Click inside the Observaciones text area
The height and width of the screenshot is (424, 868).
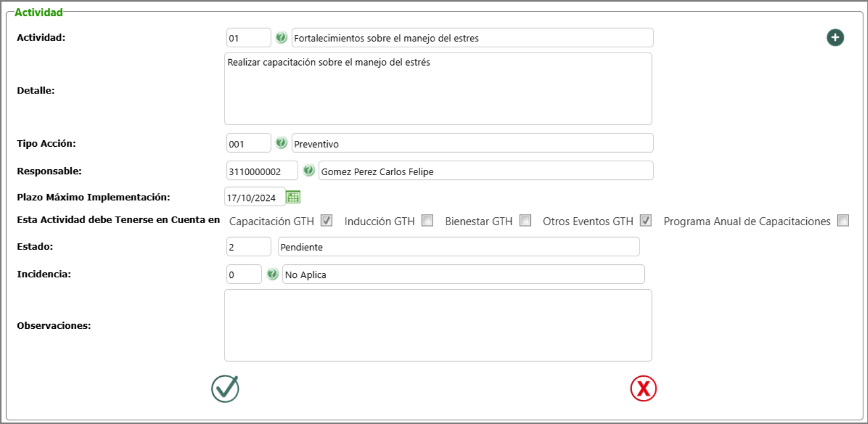[438, 325]
